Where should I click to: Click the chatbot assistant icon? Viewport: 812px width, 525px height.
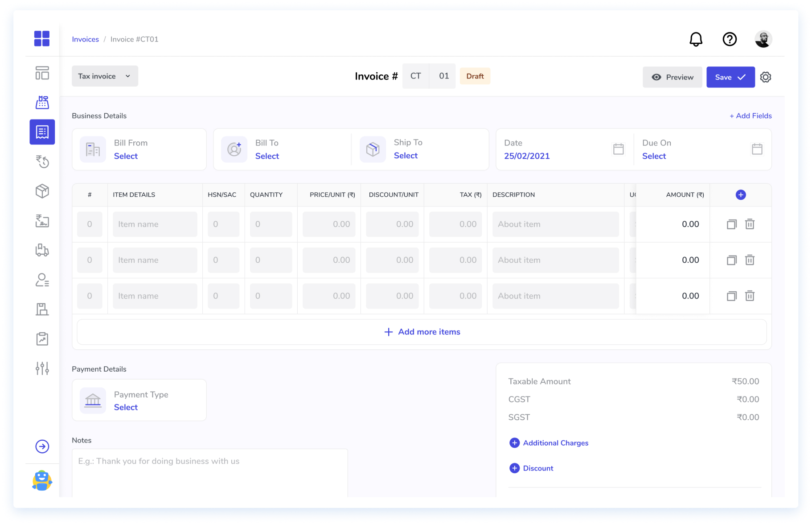42,481
